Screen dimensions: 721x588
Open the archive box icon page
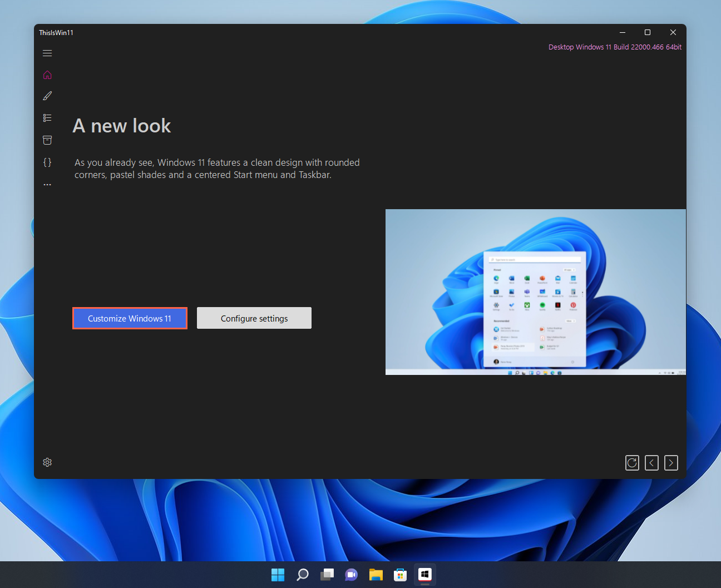point(47,140)
